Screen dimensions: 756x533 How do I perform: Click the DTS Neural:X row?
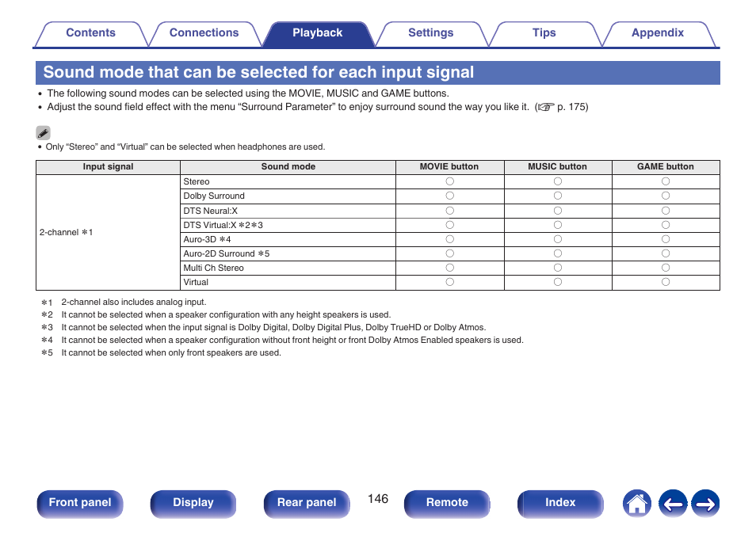coord(288,211)
